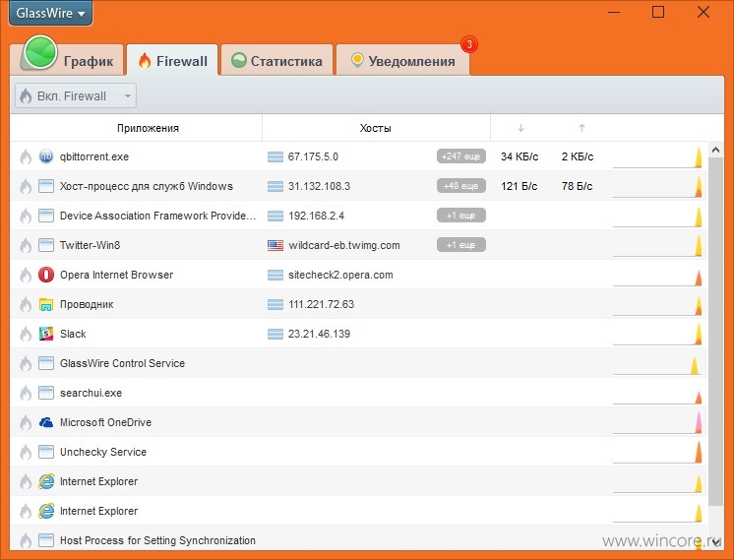The height and width of the screenshot is (560, 734).
Task: Click host sitecheck2.opera.com
Action: click(x=340, y=275)
